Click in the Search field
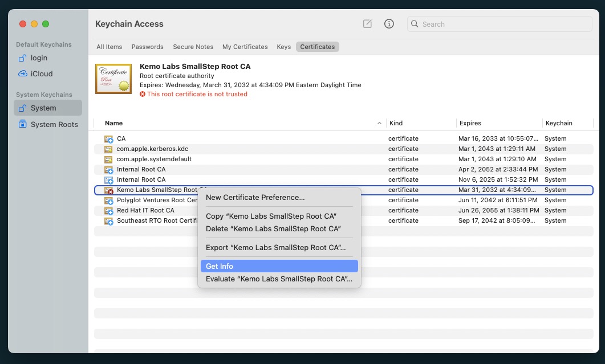605x364 pixels. 505,24
